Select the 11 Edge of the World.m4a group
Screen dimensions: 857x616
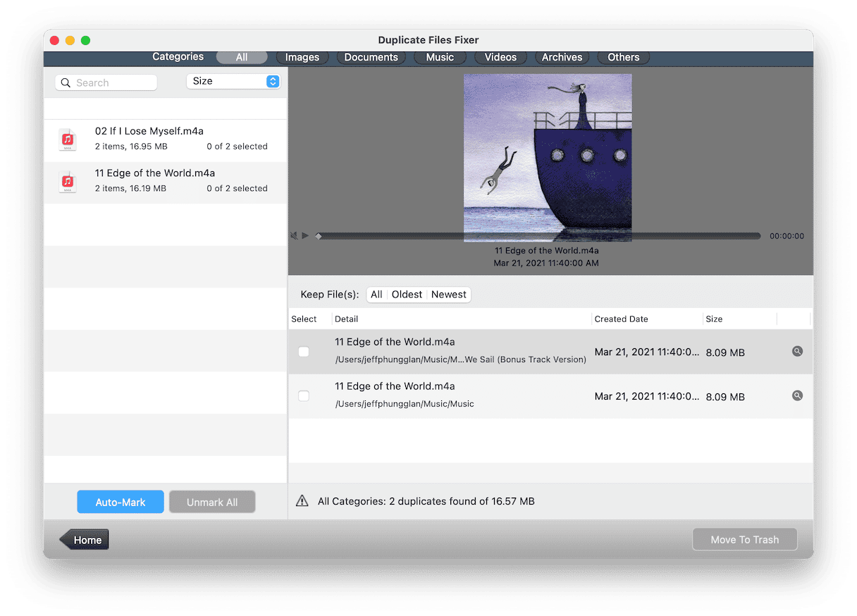(166, 183)
